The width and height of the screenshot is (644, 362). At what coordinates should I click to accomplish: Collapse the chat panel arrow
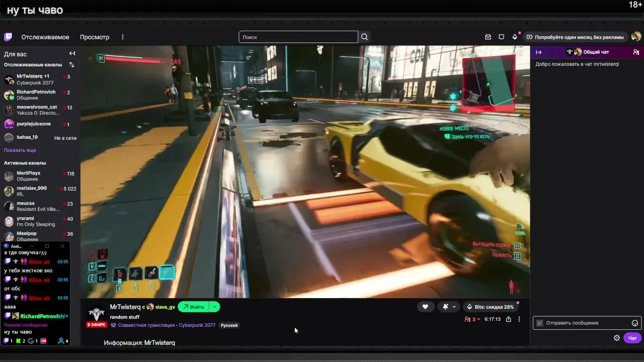(x=539, y=52)
